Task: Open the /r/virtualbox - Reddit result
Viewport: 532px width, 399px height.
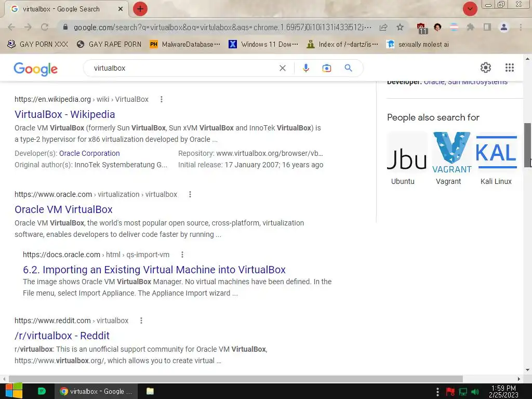Action: (62, 336)
